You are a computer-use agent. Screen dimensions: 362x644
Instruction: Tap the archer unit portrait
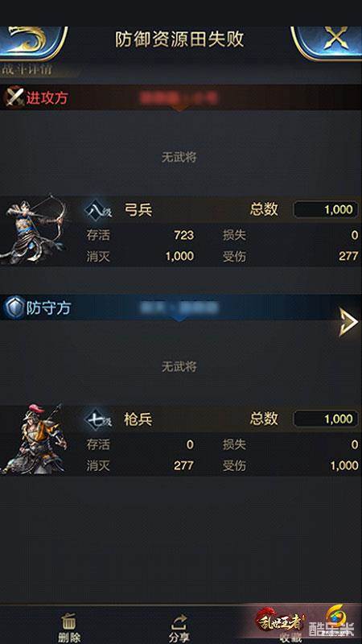[34, 229]
